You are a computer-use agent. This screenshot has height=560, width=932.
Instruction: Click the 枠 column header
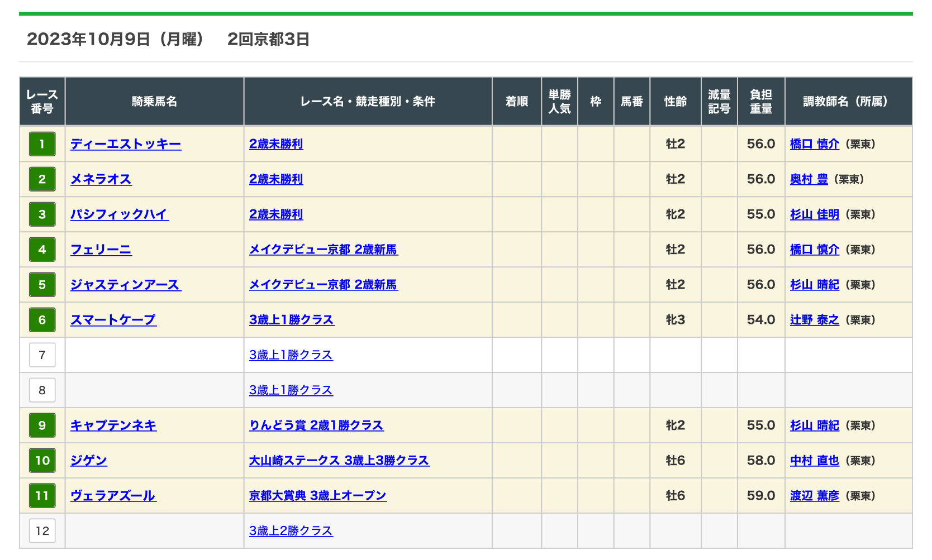596,102
